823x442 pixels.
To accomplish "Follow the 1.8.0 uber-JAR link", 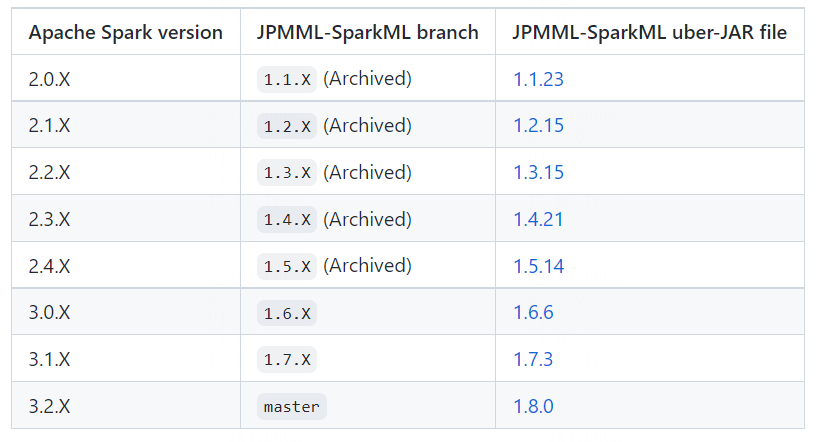I will point(533,406).
